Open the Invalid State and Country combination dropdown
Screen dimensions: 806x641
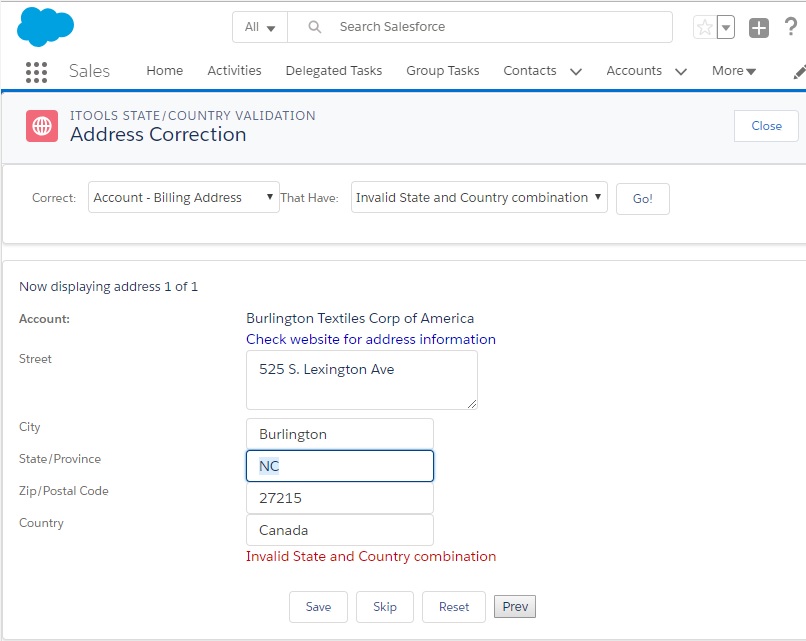[479, 197]
